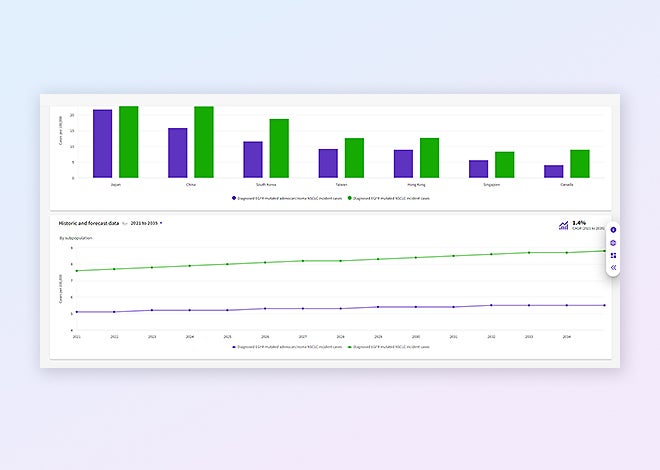The image size is (660, 470).
Task: Click Taiwan's purple bar
Action: tap(328, 163)
